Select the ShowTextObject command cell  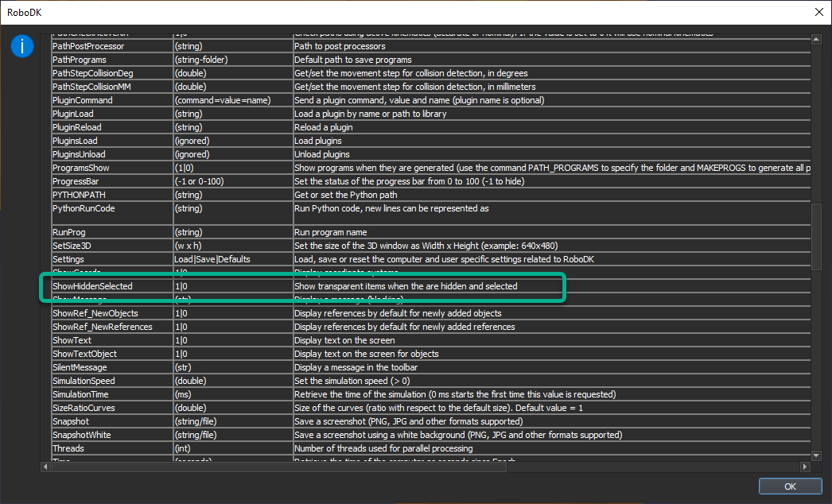click(x=84, y=354)
